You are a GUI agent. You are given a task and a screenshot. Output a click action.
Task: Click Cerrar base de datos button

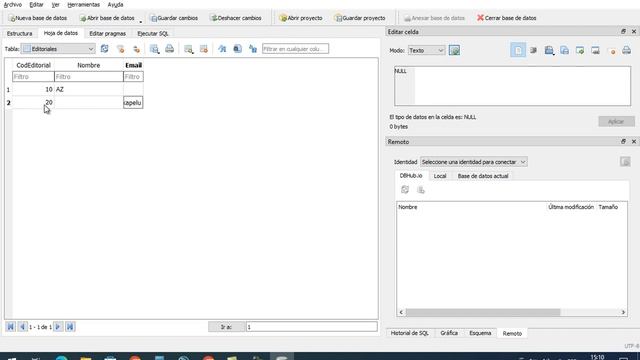coord(507,18)
